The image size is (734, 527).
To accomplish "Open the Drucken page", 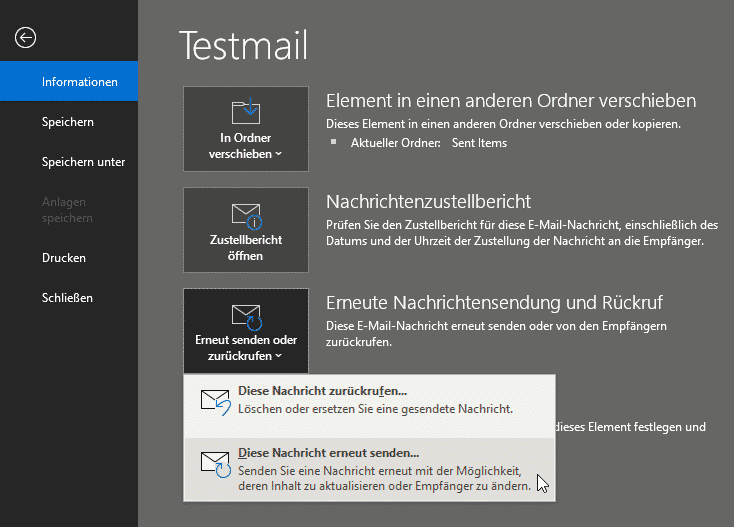I will pyautogui.click(x=64, y=258).
